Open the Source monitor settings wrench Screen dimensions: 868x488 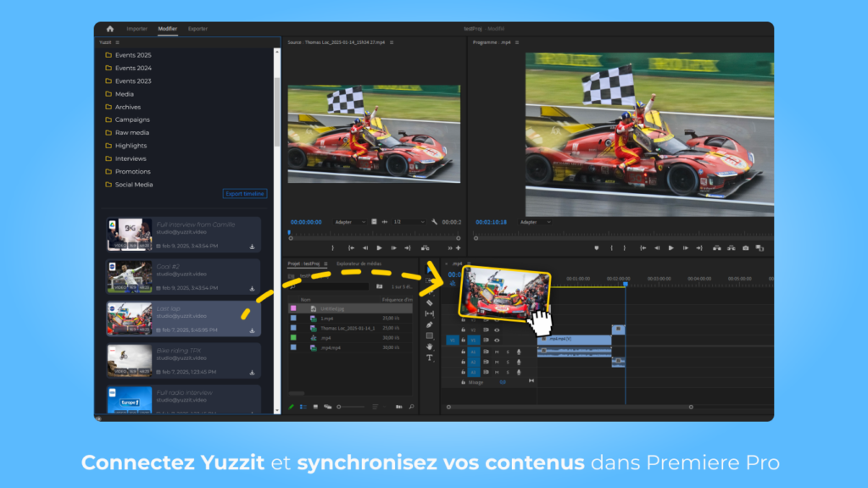pyautogui.click(x=434, y=222)
